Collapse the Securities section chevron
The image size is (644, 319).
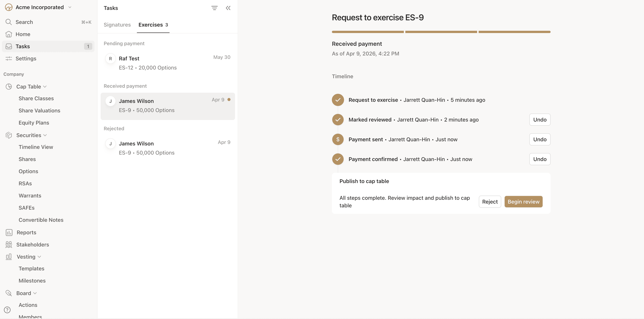point(45,135)
